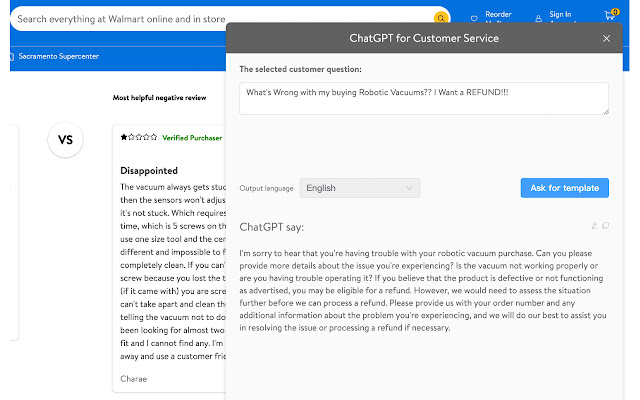Click the VS comparison badge
Viewport: 640px width, 400px height.
(65, 140)
